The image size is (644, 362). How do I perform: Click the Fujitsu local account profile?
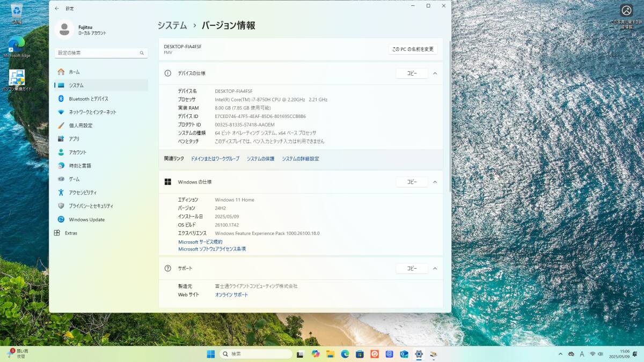(82, 30)
